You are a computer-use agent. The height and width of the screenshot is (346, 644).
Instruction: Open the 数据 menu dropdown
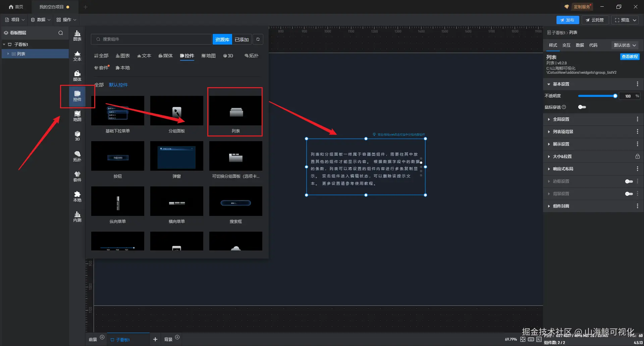(41, 20)
